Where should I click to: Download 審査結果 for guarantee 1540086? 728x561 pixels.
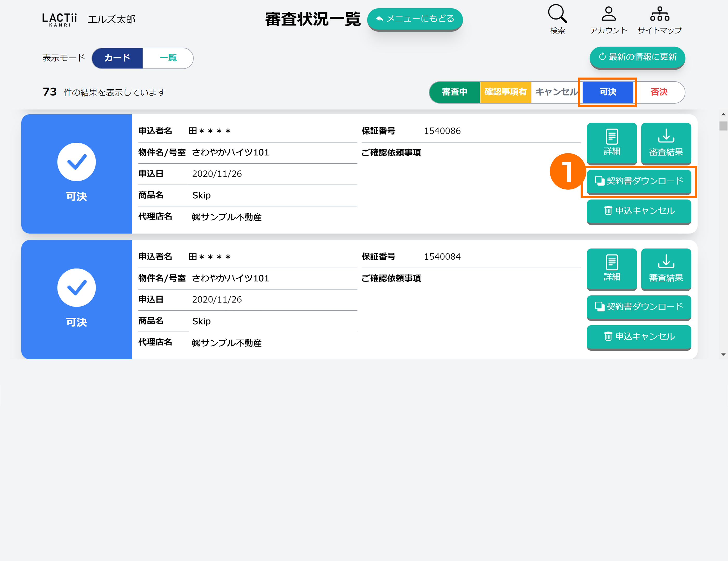click(666, 143)
